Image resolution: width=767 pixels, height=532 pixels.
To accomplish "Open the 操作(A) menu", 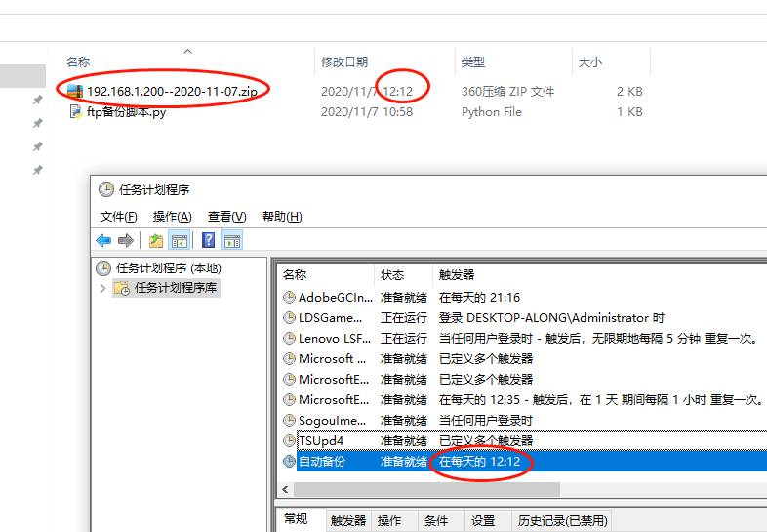I will pyautogui.click(x=172, y=217).
